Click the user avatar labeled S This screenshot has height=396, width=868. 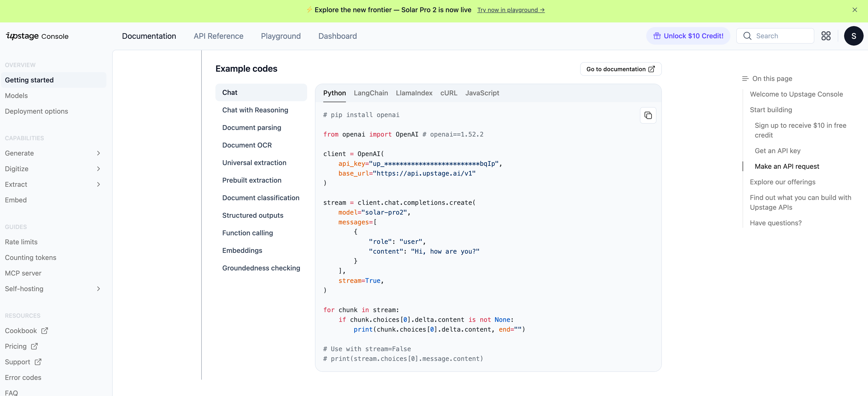click(853, 36)
